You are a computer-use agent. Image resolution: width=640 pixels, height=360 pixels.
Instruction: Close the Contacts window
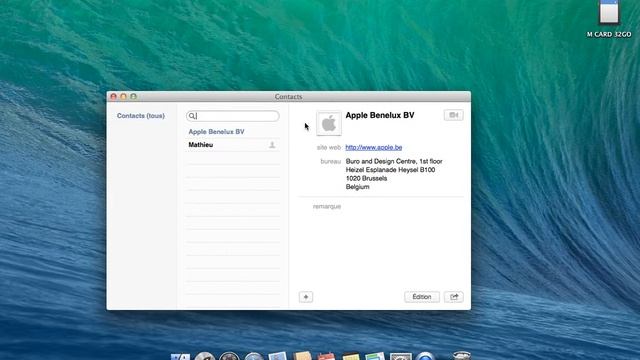coord(113,96)
